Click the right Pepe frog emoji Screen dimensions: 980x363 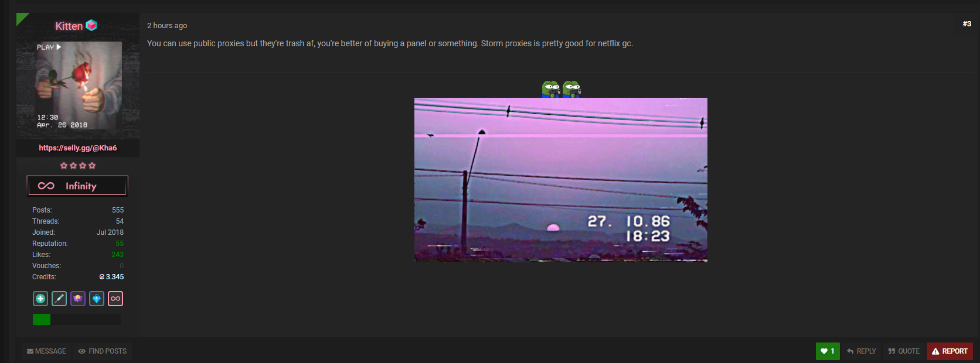click(571, 89)
